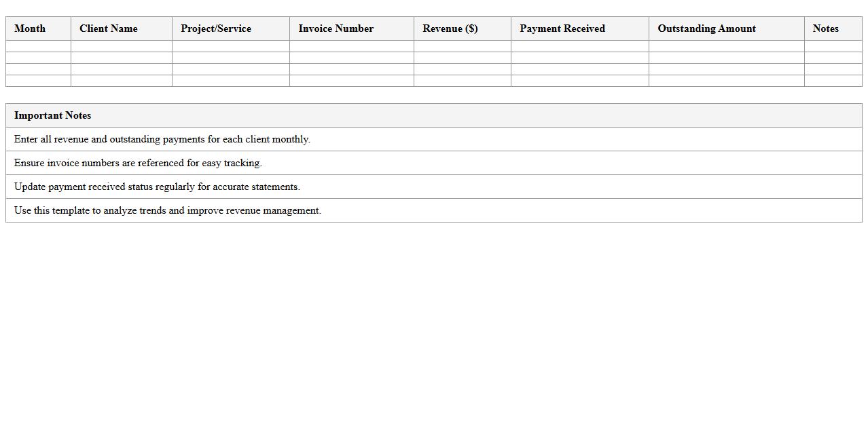Viewport: 868px width, 441px height.
Task: Click last empty cell under Project/Service
Action: tap(231, 81)
